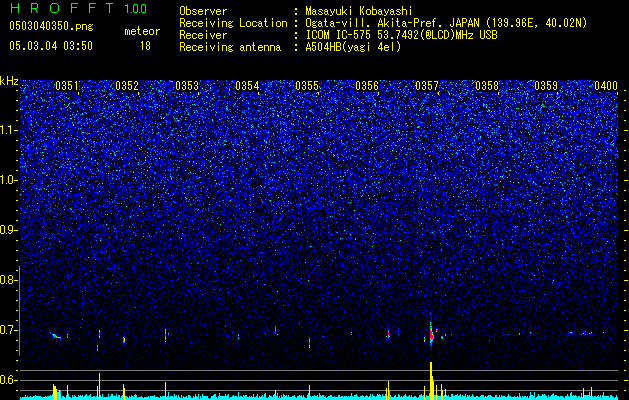Click the 'Observer' field label

tap(203, 11)
